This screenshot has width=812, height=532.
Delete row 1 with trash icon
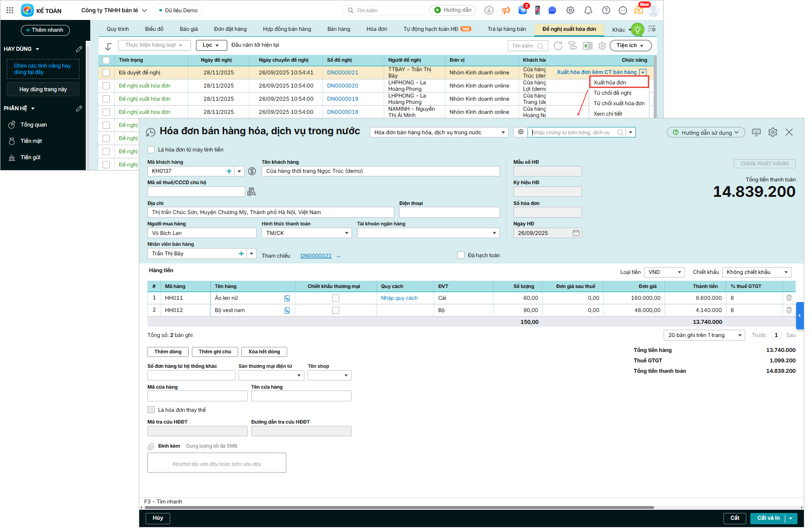(789, 298)
